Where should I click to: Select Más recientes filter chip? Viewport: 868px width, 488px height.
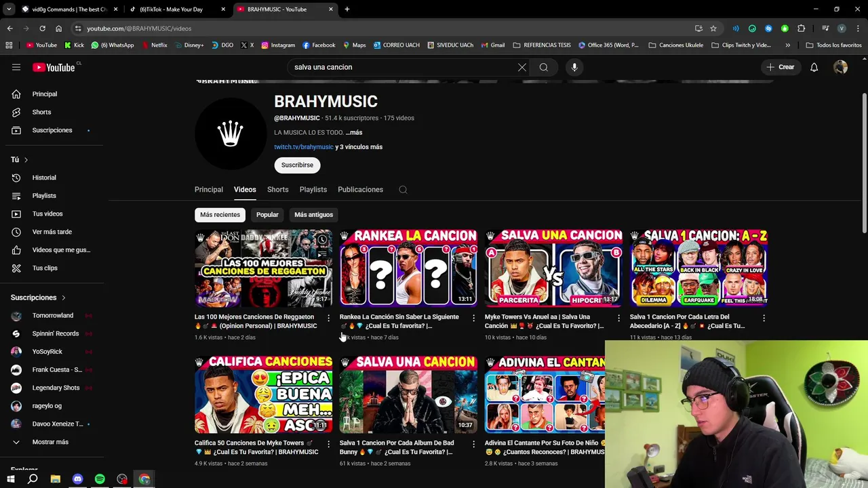tap(220, 215)
